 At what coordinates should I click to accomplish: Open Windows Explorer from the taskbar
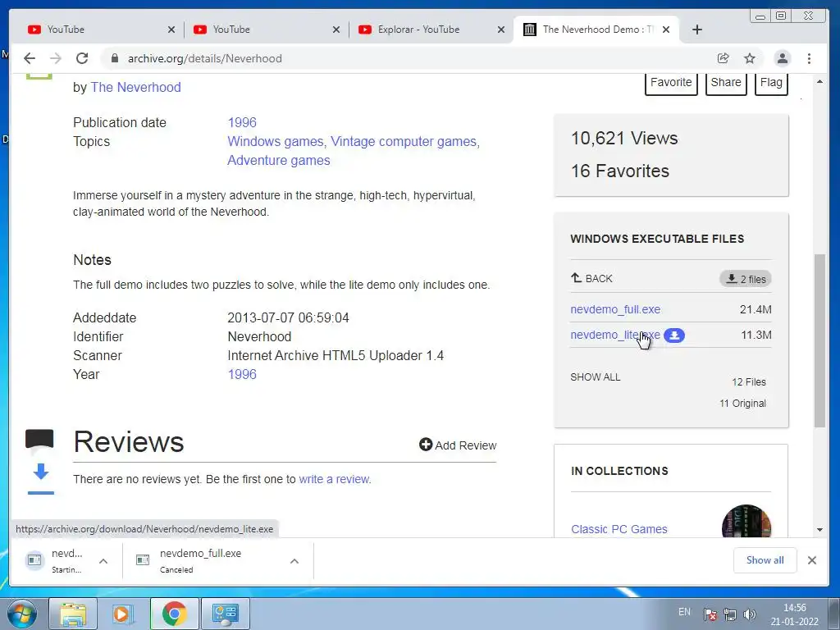[73, 614]
